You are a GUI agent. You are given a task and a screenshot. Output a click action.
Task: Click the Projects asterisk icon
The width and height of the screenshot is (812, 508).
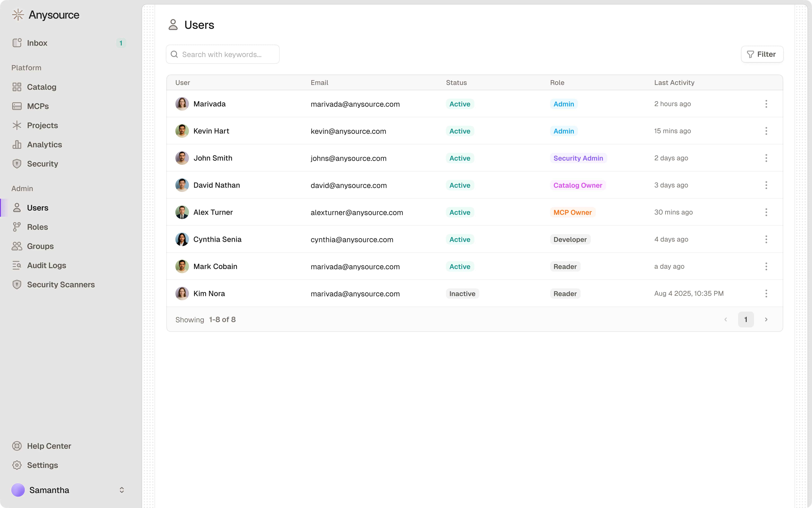[17, 125]
